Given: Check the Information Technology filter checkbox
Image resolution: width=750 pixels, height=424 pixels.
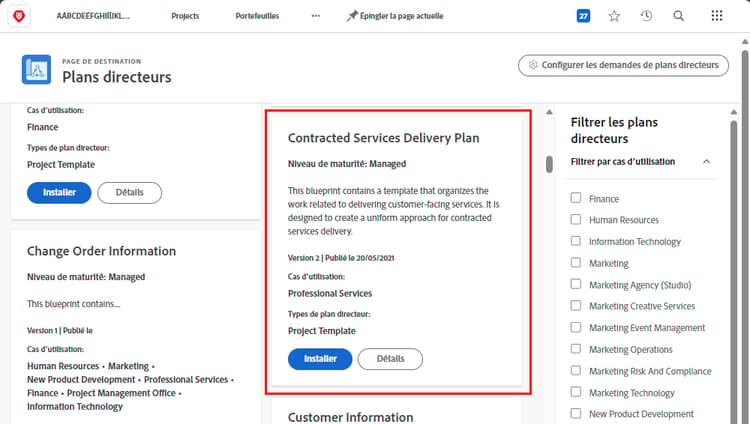Looking at the screenshot, I should point(576,241).
